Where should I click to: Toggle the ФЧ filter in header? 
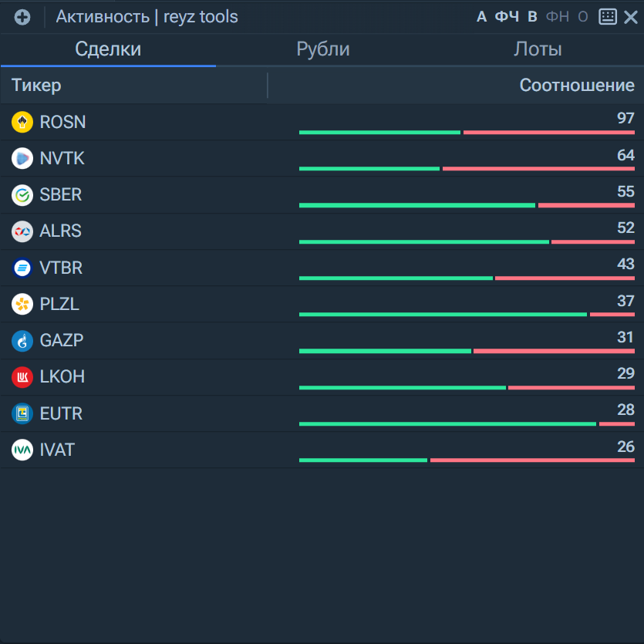coord(507,17)
